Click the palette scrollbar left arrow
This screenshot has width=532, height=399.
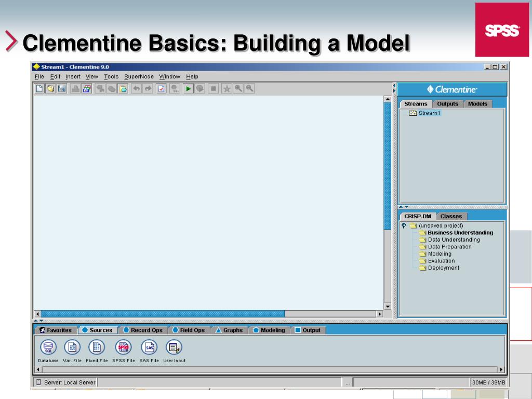(38, 369)
